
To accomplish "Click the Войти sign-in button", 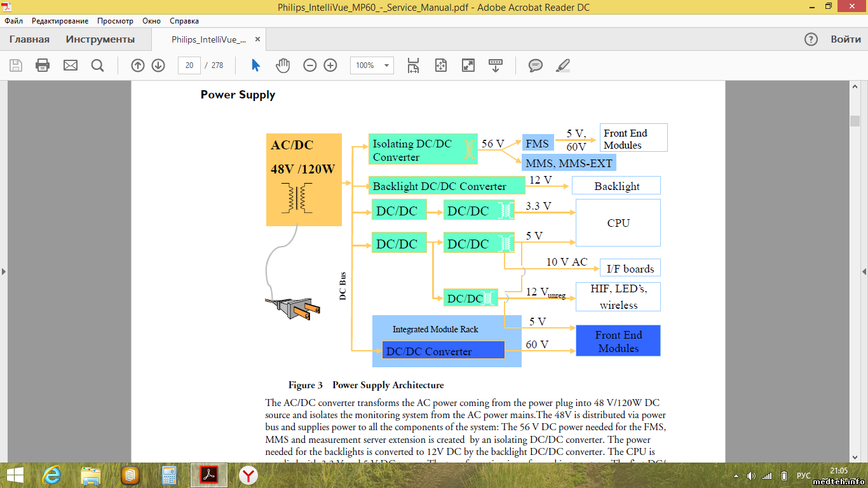I will click(846, 39).
